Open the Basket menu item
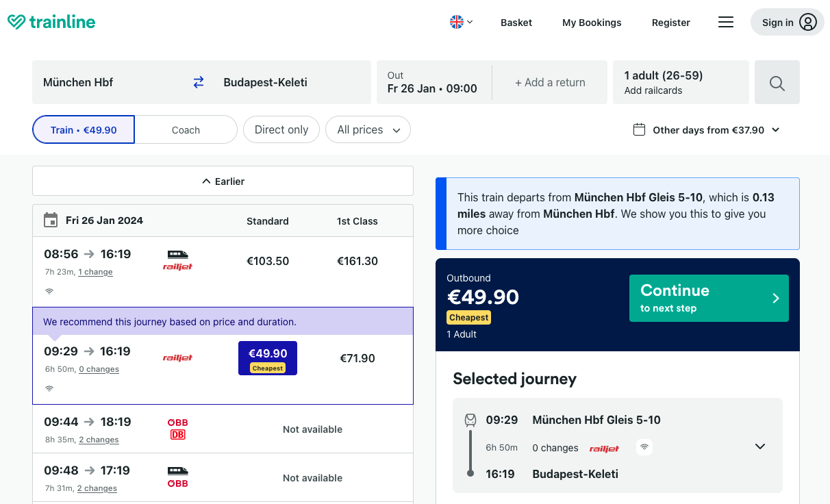Viewport: 830px width, 504px height. tap(516, 23)
